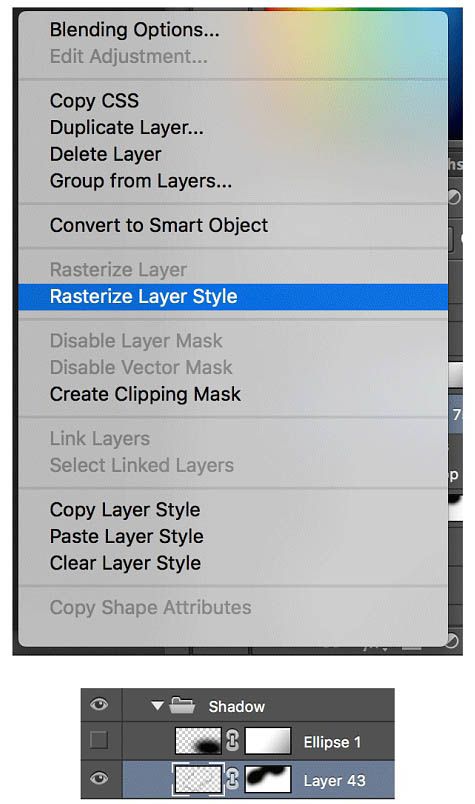This screenshot has height=804, width=475.
Task: Hide the Shadow group with eye icon
Action: tap(99, 705)
